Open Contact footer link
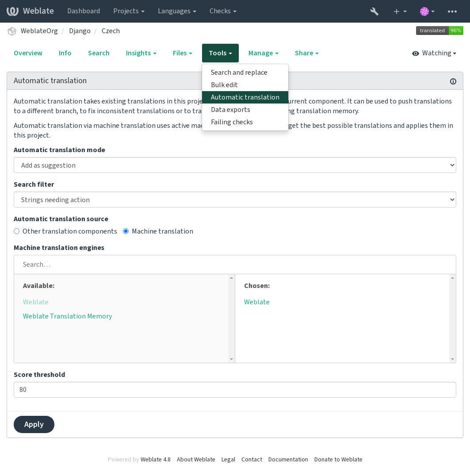This screenshot has width=470, height=476. point(252,460)
